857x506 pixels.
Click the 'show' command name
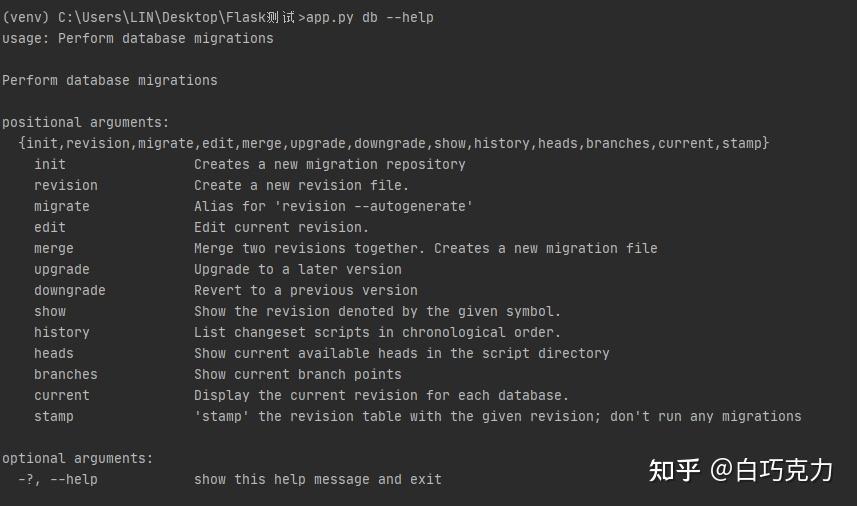click(50, 311)
